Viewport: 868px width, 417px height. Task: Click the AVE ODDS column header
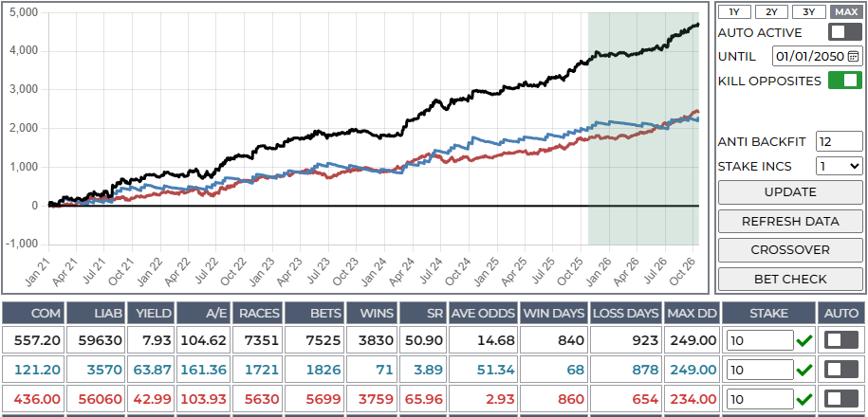click(483, 313)
